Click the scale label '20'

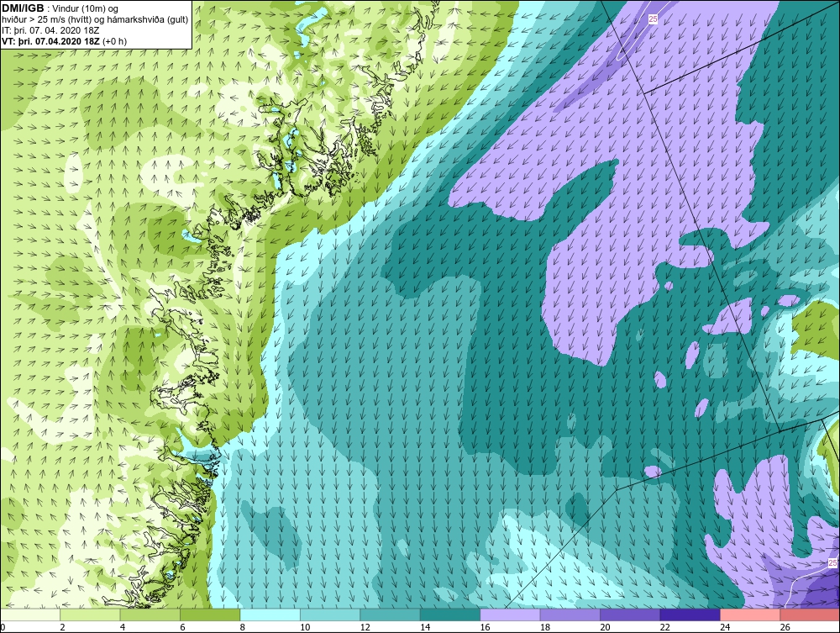pyautogui.click(x=605, y=627)
